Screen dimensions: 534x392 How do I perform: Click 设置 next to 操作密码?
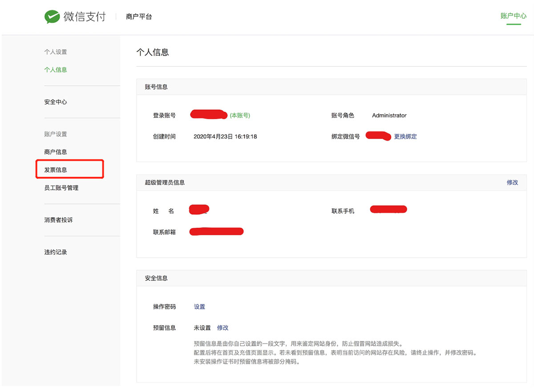(x=199, y=307)
